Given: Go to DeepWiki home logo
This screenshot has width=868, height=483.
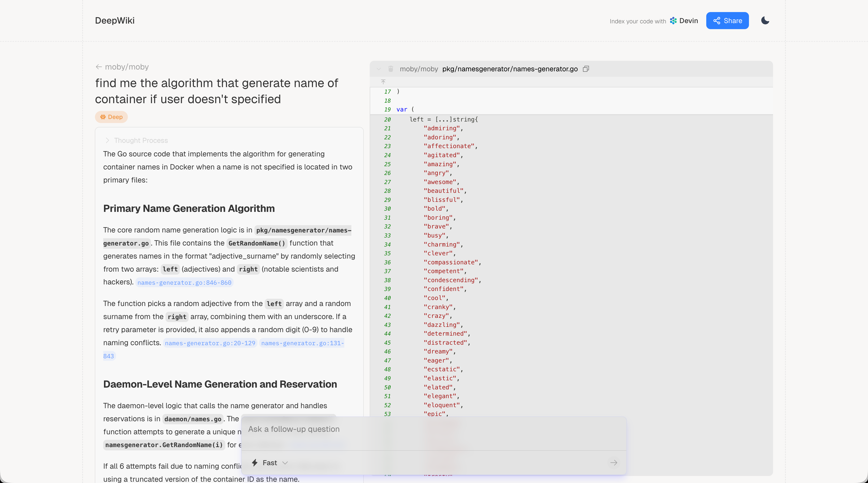Looking at the screenshot, I should point(115,21).
